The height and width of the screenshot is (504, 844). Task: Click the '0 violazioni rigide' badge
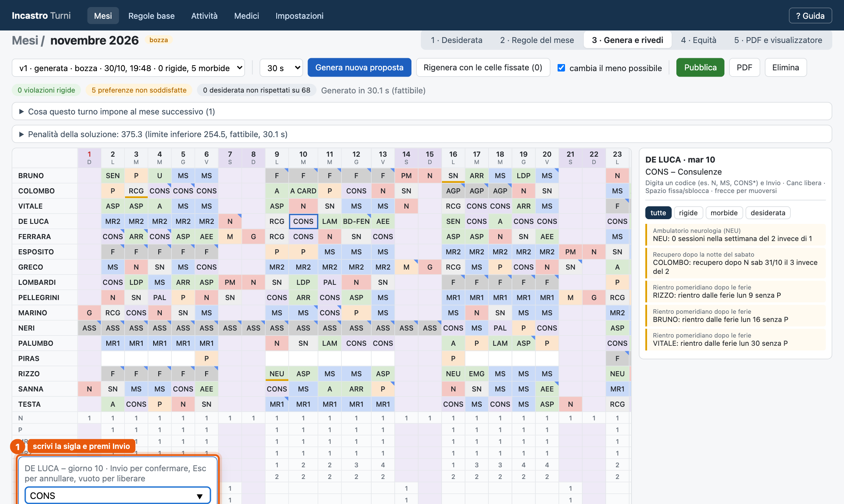pos(46,90)
